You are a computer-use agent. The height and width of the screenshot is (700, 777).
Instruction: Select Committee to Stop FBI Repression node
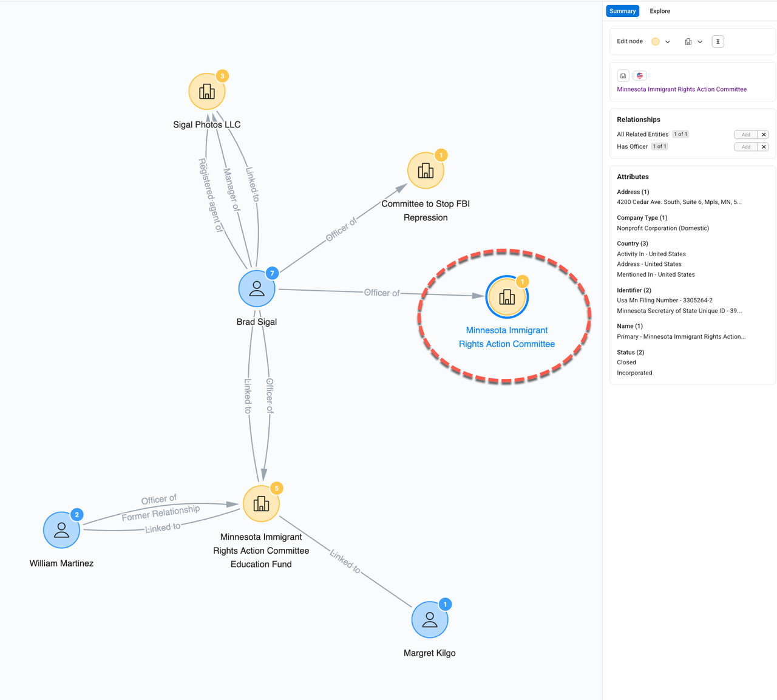425,171
